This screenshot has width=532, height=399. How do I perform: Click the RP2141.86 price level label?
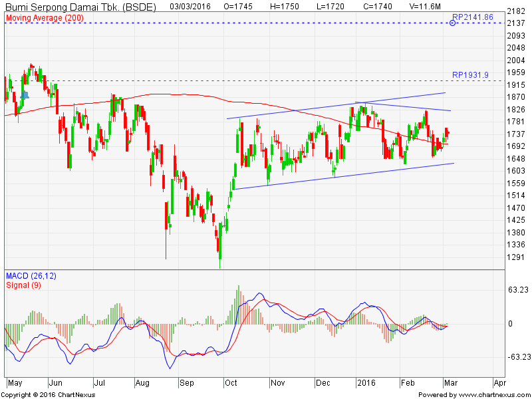pyautogui.click(x=472, y=16)
